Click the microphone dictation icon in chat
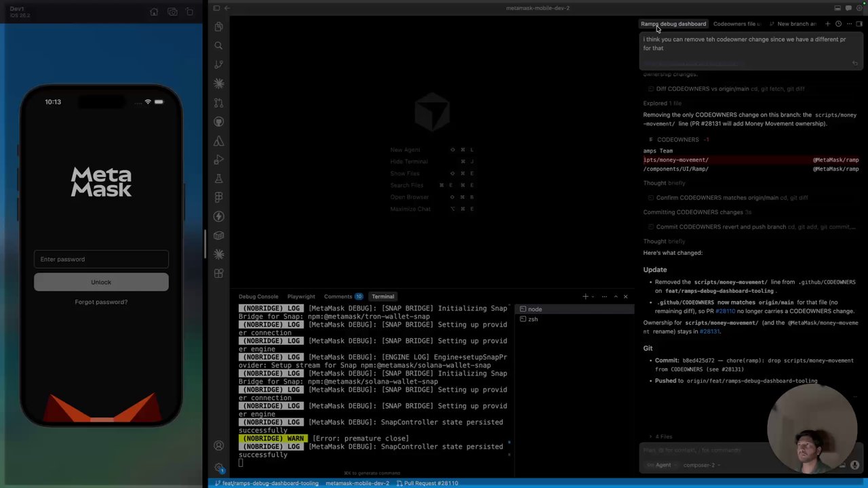Image resolution: width=868 pixels, height=488 pixels. [x=854, y=465]
